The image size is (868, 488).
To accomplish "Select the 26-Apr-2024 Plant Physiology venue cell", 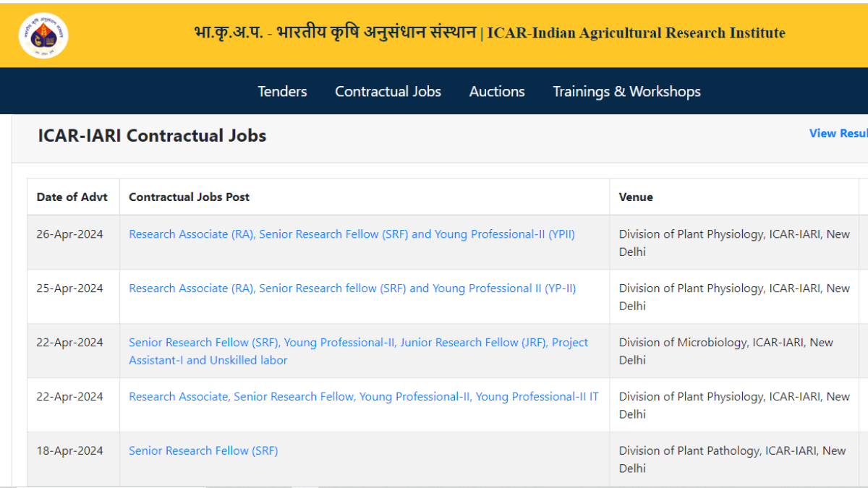I will pos(734,243).
